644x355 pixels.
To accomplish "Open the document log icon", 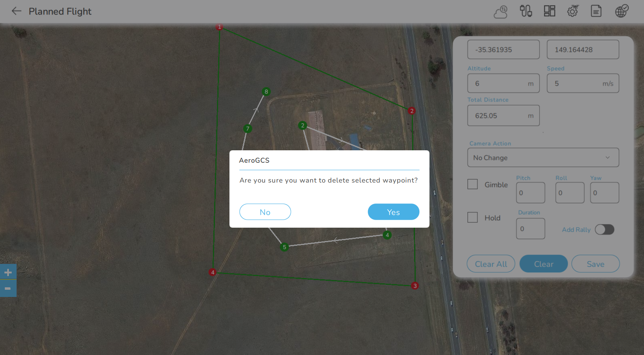I will pos(596,11).
